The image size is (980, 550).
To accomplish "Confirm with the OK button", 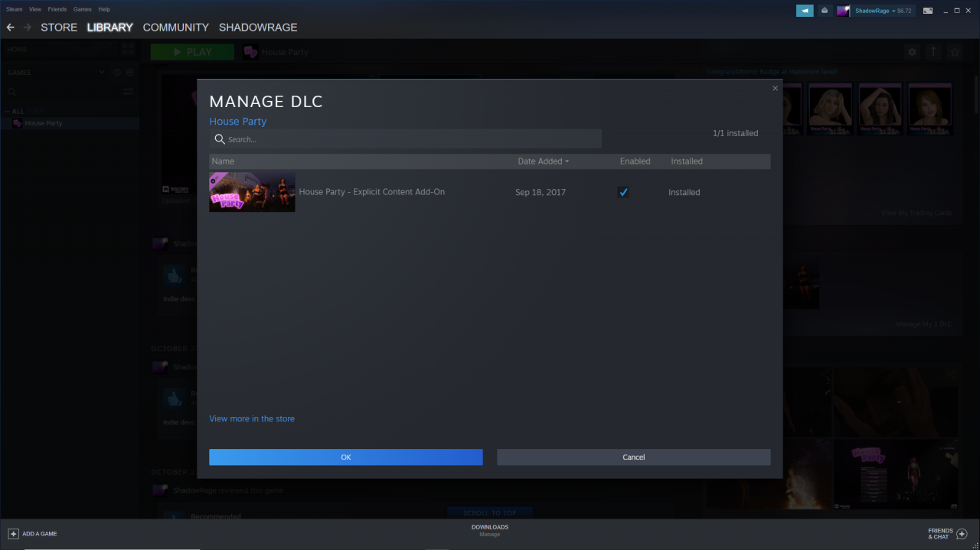I will coord(345,457).
